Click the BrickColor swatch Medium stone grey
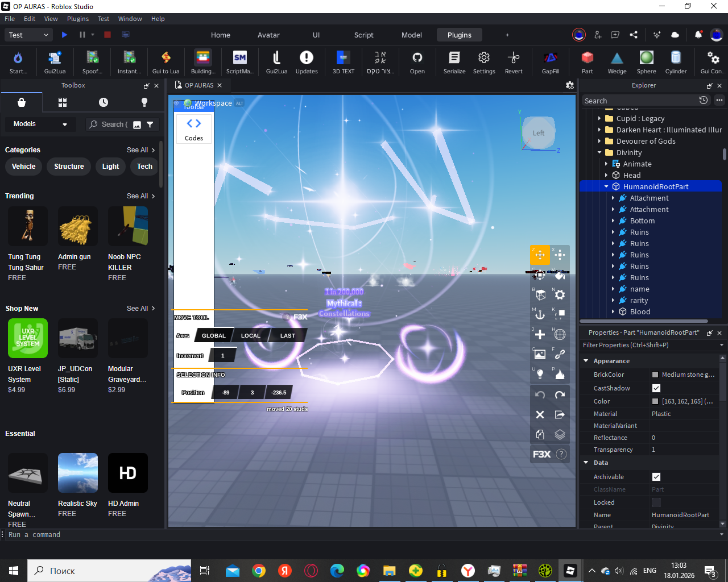 pyautogui.click(x=655, y=375)
